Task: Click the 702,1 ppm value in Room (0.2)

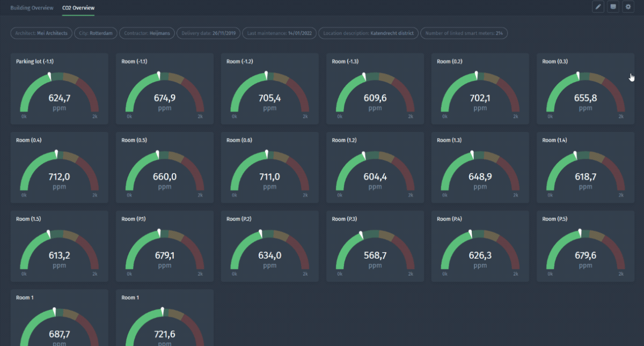Action: 480,98
